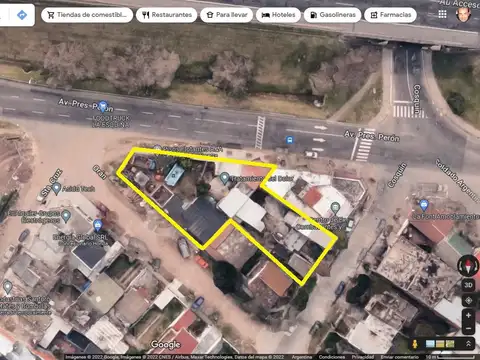Reset map orientation with the compass
This screenshot has height=360, width=480.
click(468, 266)
